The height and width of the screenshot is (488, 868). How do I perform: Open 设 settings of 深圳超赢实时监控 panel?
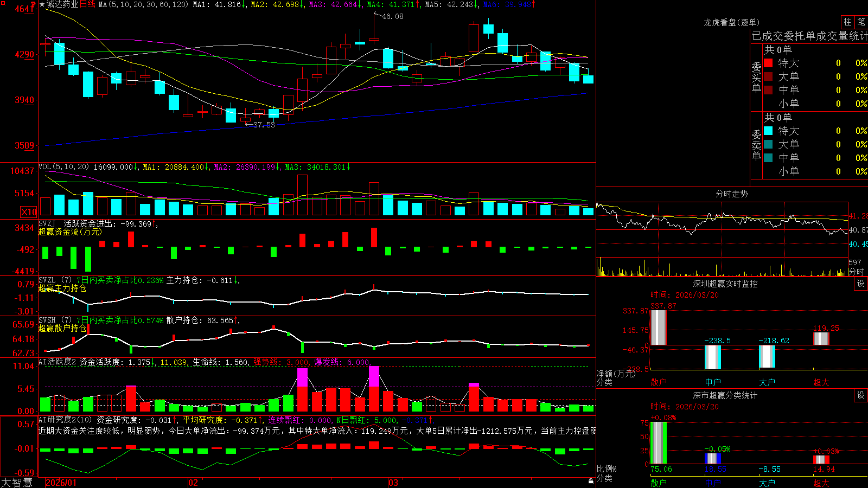(x=861, y=284)
